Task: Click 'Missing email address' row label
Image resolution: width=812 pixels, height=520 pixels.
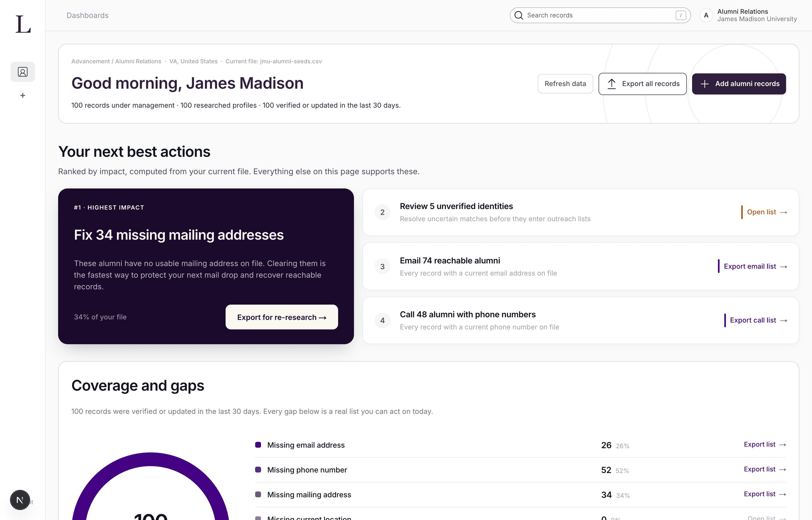Action: pos(306,445)
